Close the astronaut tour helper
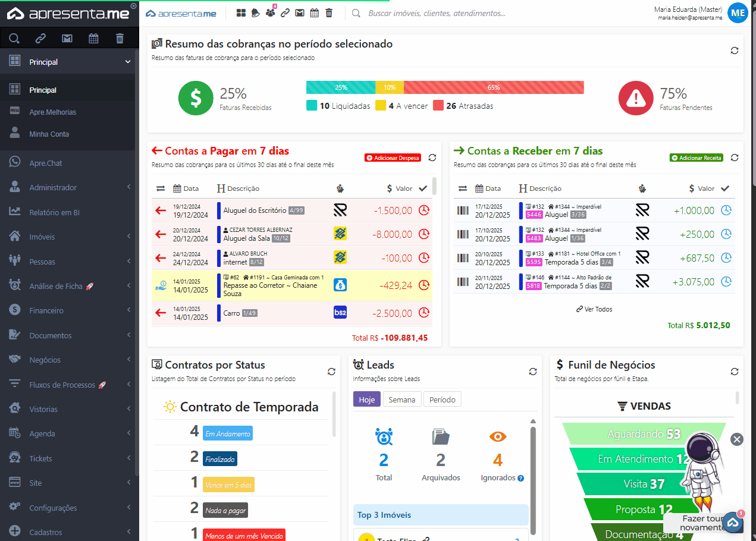 (737, 439)
